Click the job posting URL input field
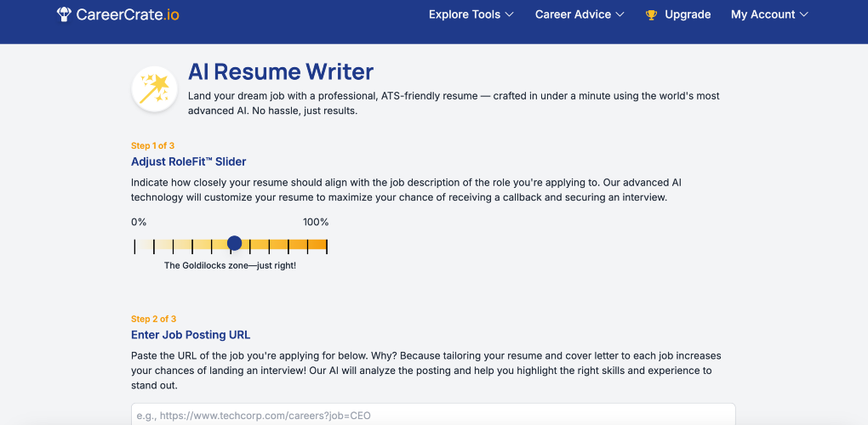Image resolution: width=868 pixels, height=425 pixels. 433,414
